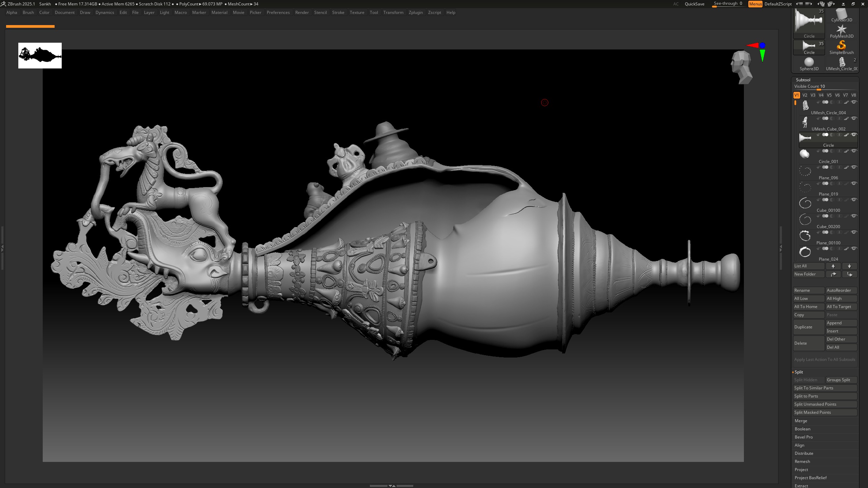Select the Cylinder3D tool icon

842,16
